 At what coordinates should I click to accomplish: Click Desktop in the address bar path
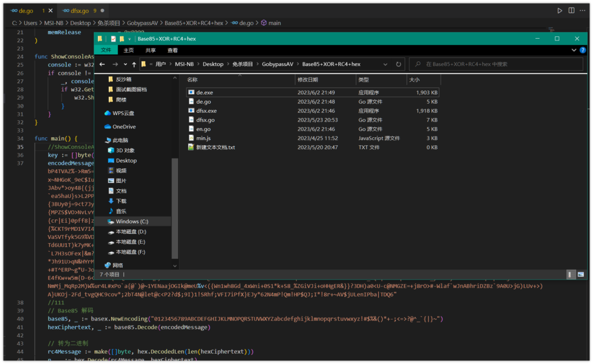click(213, 64)
